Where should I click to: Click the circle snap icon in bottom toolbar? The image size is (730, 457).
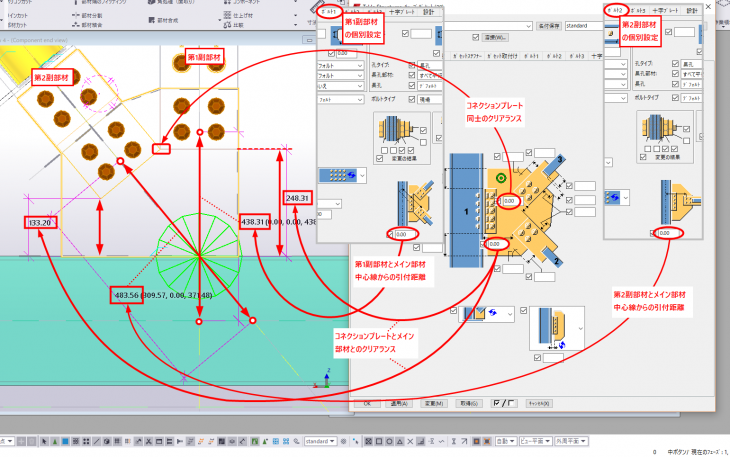coord(389,441)
